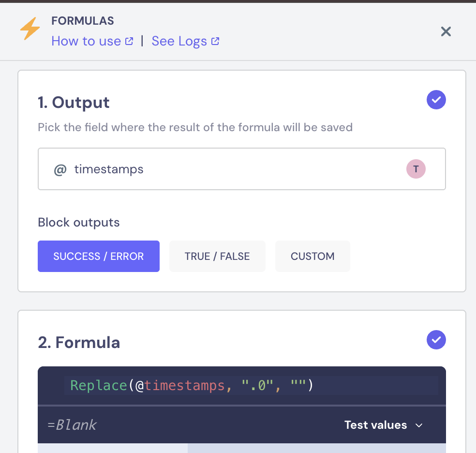
Task: Click the ".0" string in the formula
Action: pyautogui.click(x=257, y=385)
